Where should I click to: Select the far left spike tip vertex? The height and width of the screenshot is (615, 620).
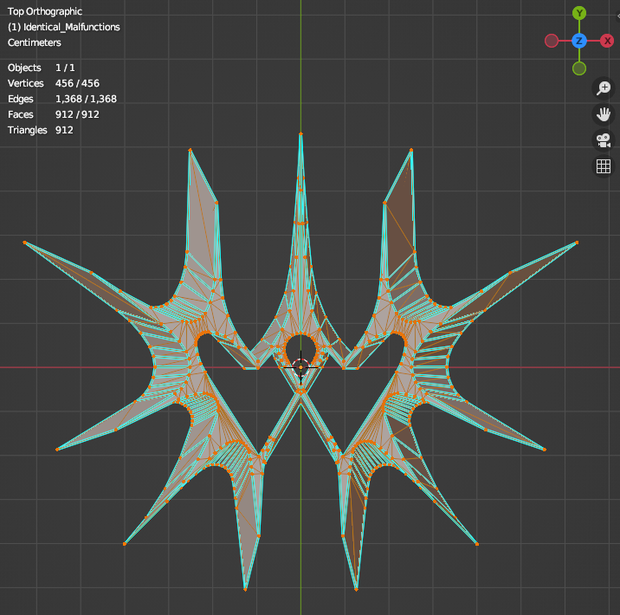pos(25,242)
